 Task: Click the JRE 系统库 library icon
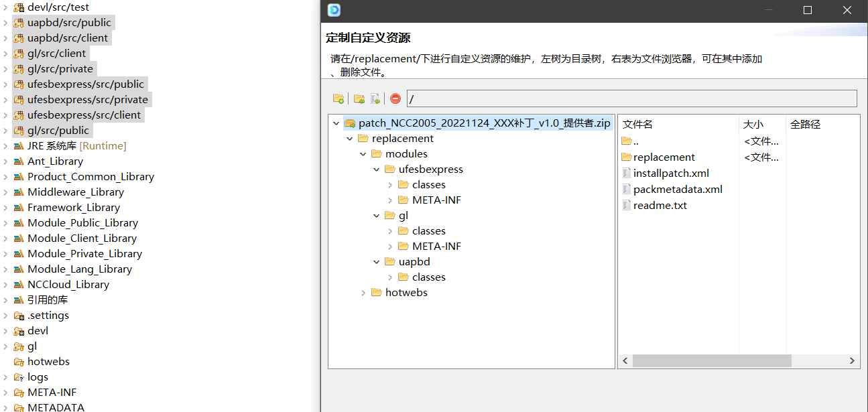pyautogui.click(x=19, y=146)
